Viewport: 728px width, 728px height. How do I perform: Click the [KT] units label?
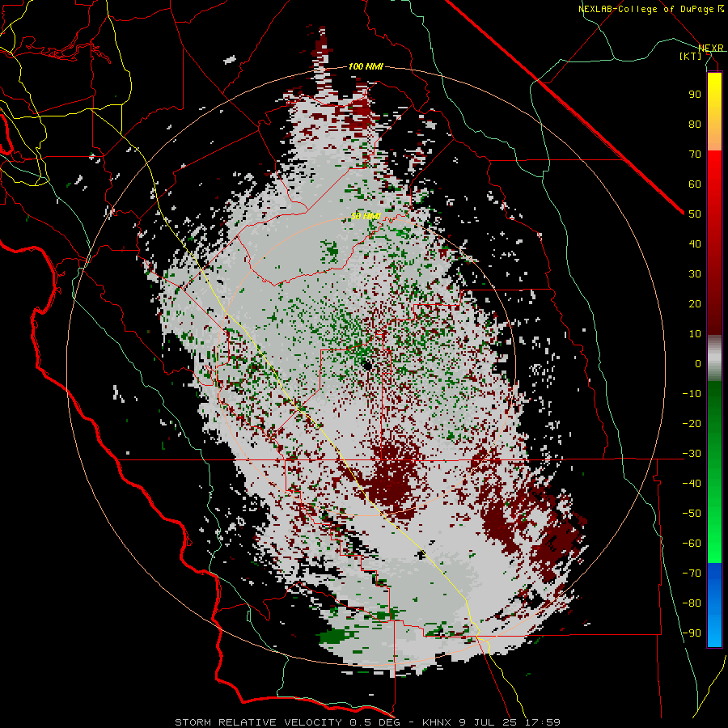[x=691, y=56]
